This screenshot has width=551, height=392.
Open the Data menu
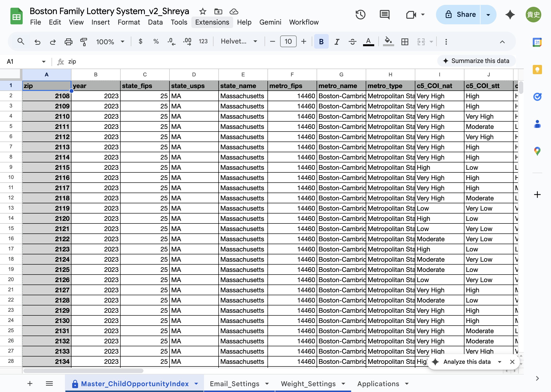(155, 22)
